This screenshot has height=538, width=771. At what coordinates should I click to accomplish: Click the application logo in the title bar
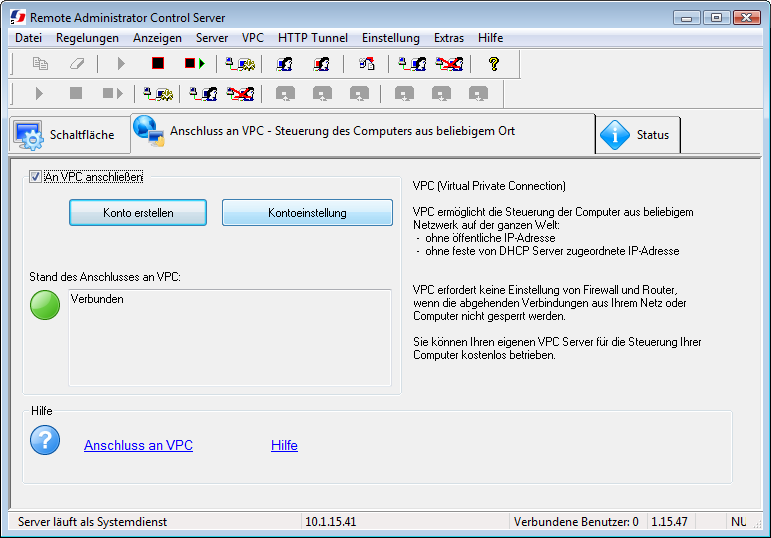coord(18,17)
